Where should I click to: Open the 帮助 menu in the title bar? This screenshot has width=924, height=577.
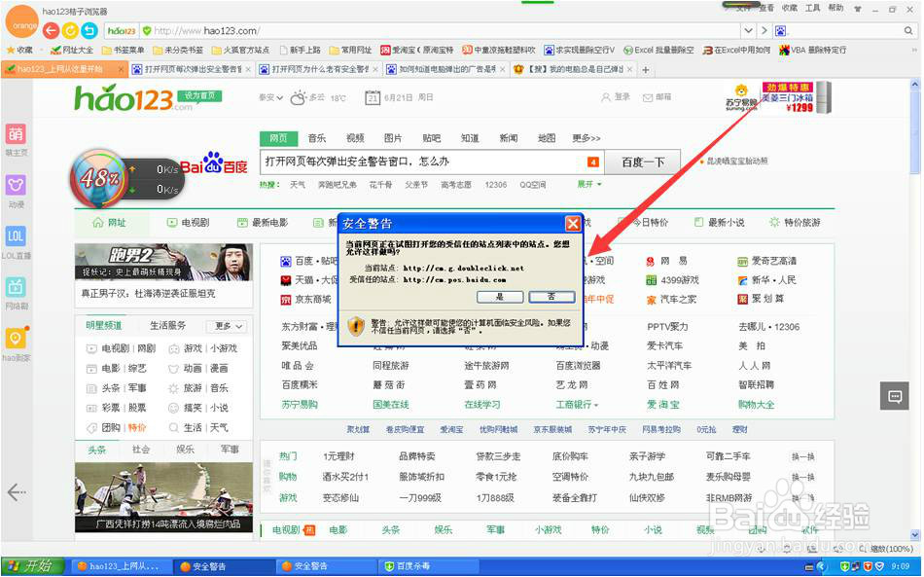[x=835, y=8]
